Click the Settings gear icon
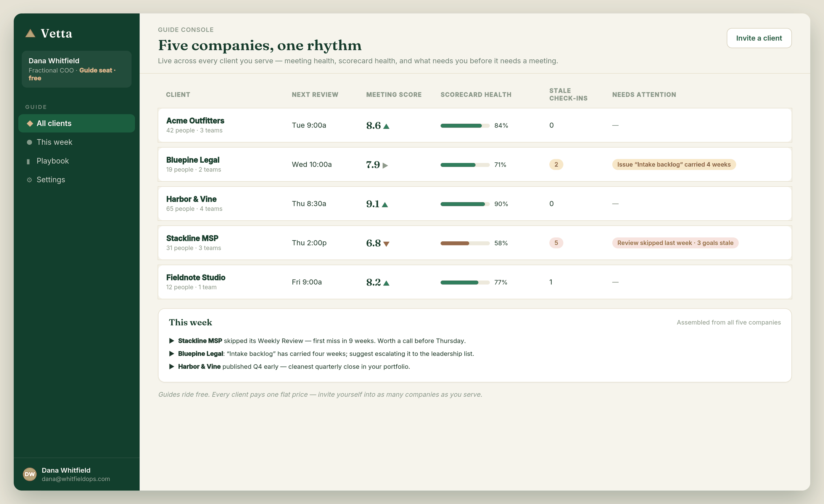This screenshot has width=824, height=504. (29, 180)
